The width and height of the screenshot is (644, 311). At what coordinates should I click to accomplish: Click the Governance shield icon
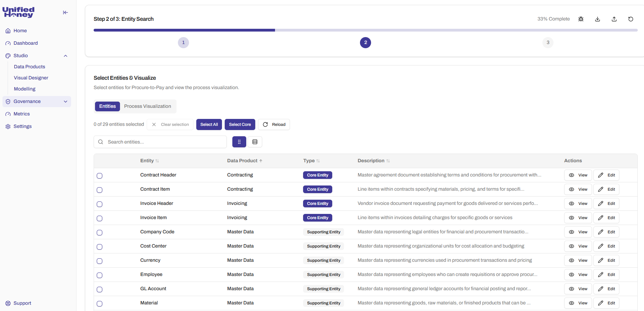click(8, 102)
